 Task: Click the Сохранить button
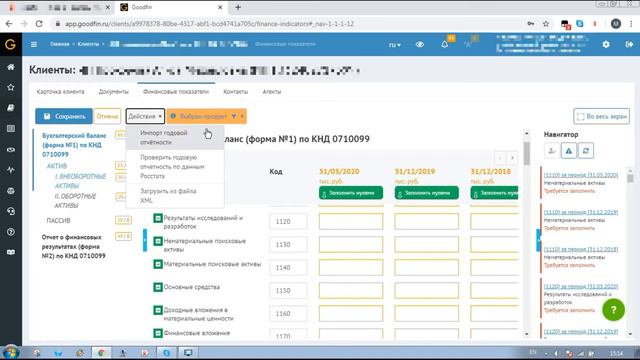pyautogui.click(x=64, y=116)
